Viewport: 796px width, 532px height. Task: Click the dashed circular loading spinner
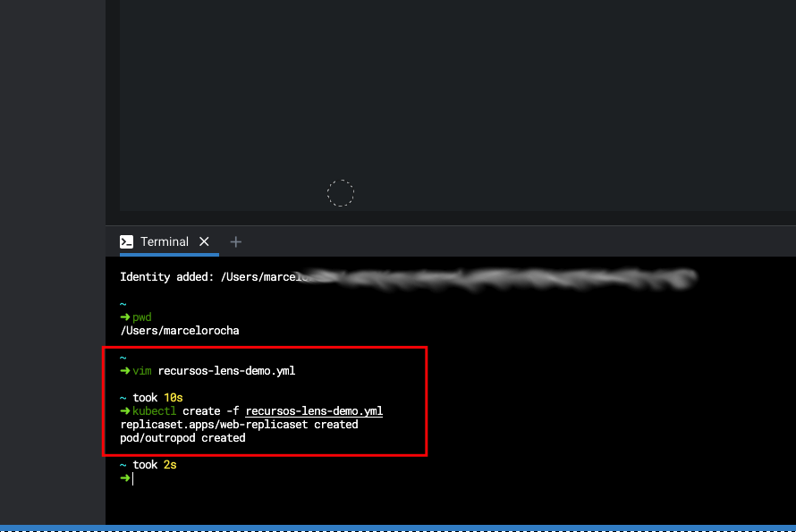341,193
